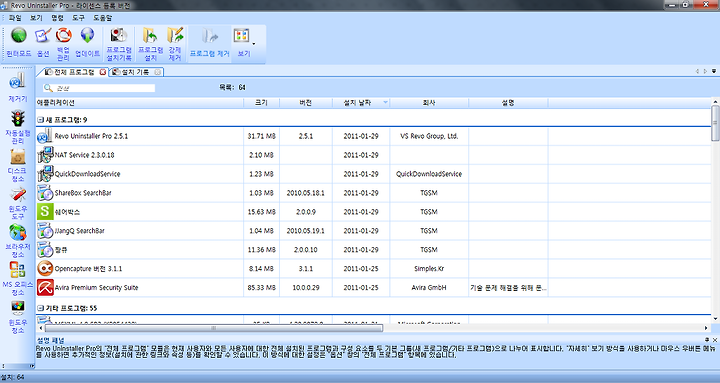720x383 pixels.
Task: Sort by Description column header
Action: coord(508,103)
